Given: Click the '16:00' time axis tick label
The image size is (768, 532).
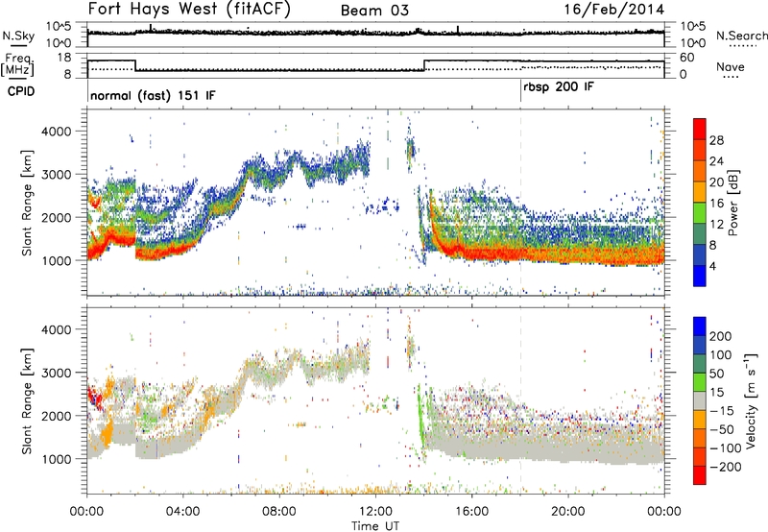Looking at the screenshot, I should coord(471,512).
